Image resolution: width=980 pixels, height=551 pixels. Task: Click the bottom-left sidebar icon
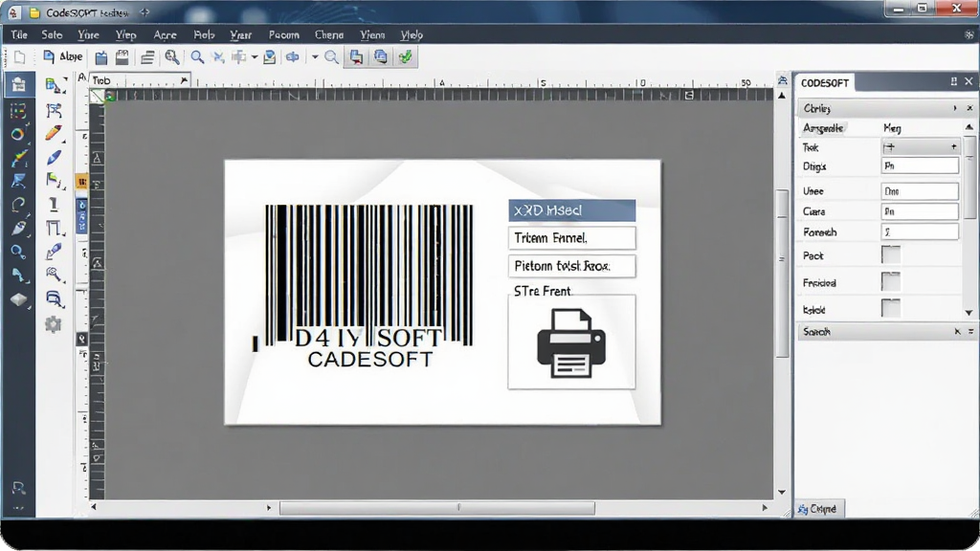18,488
